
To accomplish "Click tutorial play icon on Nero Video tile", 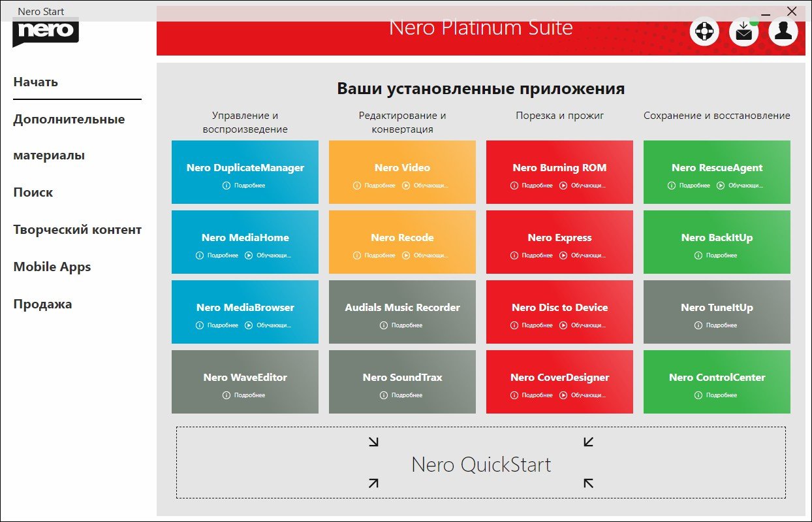I will (406, 186).
